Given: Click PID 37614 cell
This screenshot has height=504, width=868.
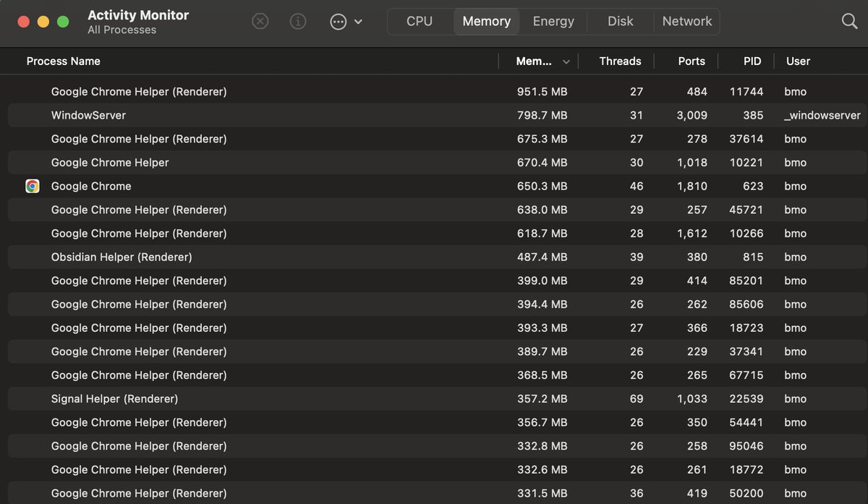Looking at the screenshot, I should pos(746,139).
